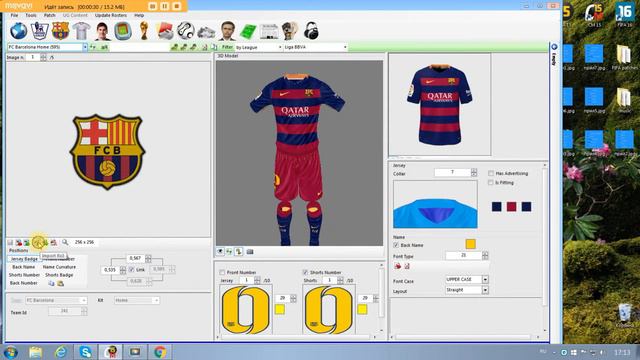Click the Filter button in the toolbar
This screenshot has height=360, width=640.
pyautogui.click(x=227, y=47)
